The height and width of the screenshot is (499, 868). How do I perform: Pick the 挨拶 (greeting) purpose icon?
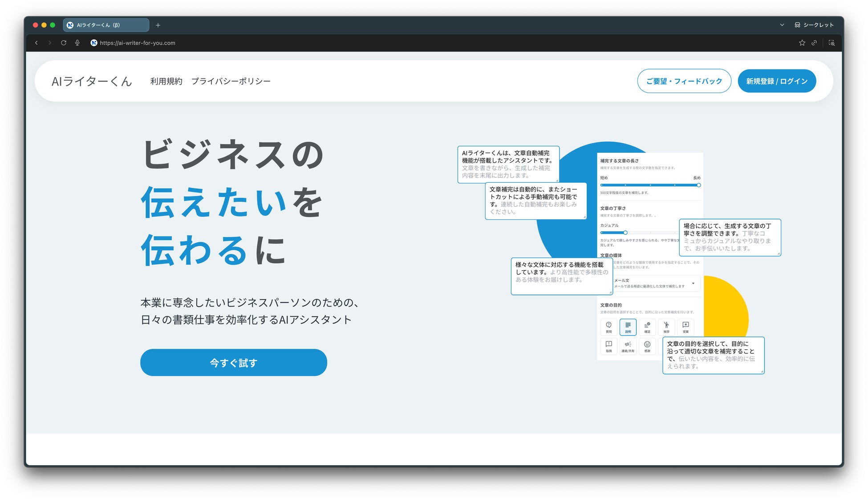pos(666,327)
